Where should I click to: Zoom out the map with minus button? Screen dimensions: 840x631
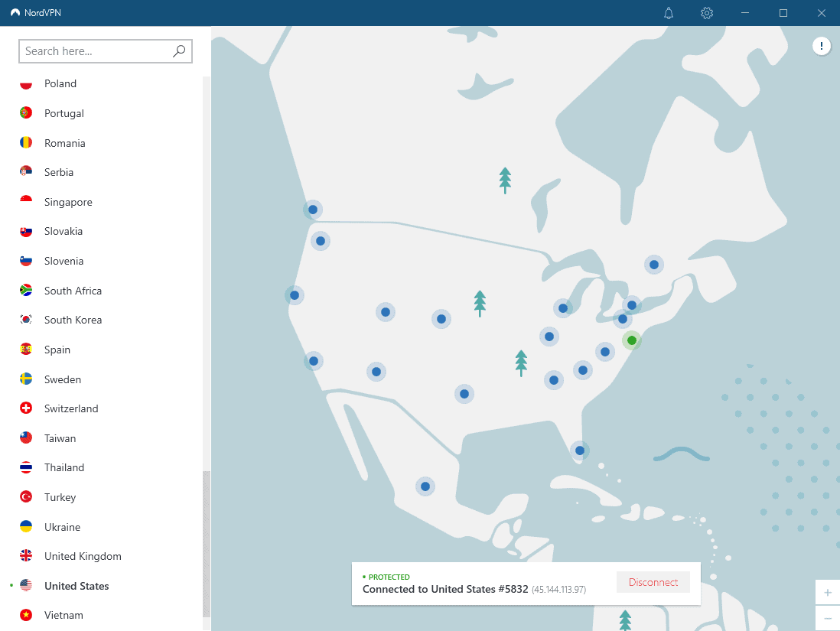[x=828, y=618]
